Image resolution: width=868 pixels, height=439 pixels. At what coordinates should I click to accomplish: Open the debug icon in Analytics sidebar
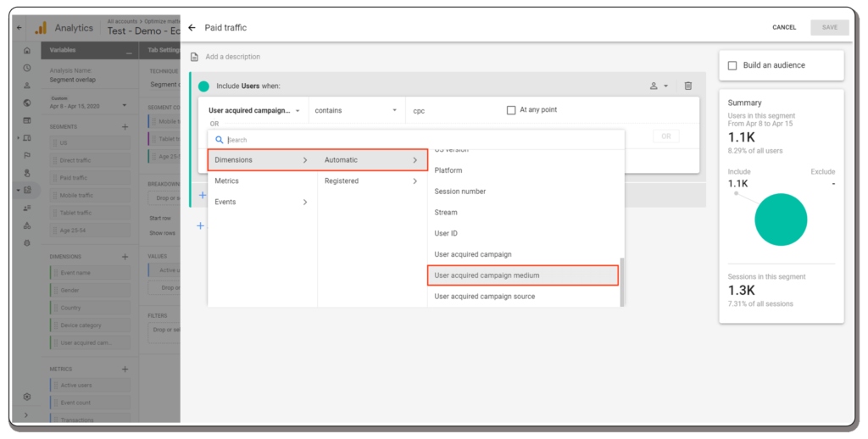coord(27,243)
